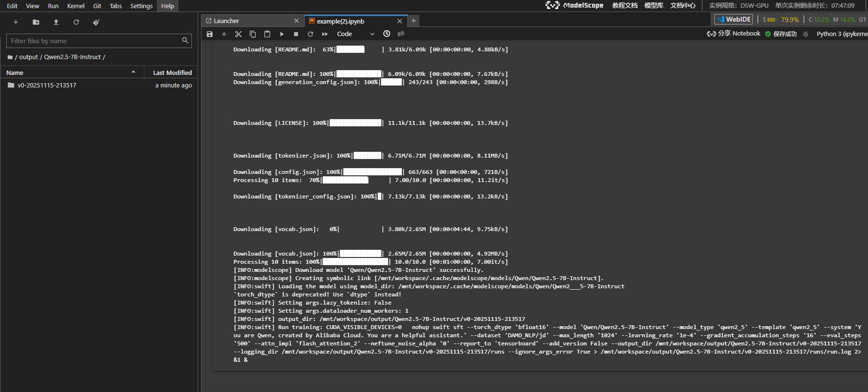Open the new tab plus button

(x=414, y=21)
